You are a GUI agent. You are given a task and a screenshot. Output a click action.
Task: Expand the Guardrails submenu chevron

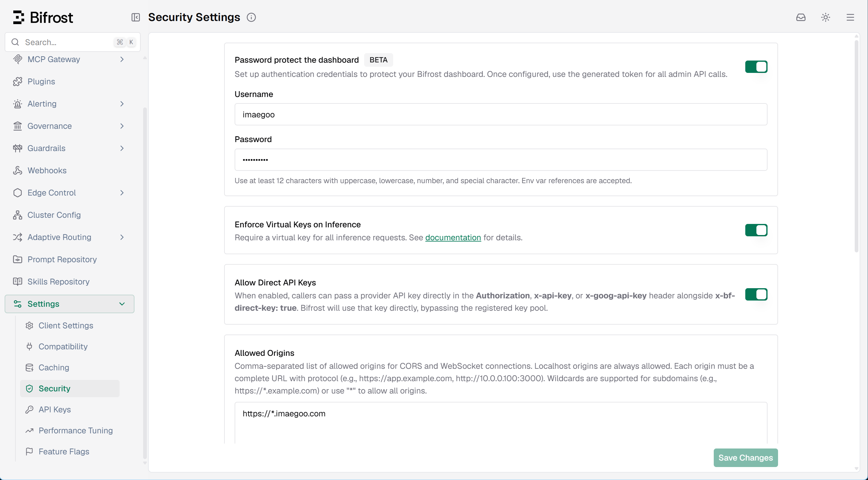122,148
